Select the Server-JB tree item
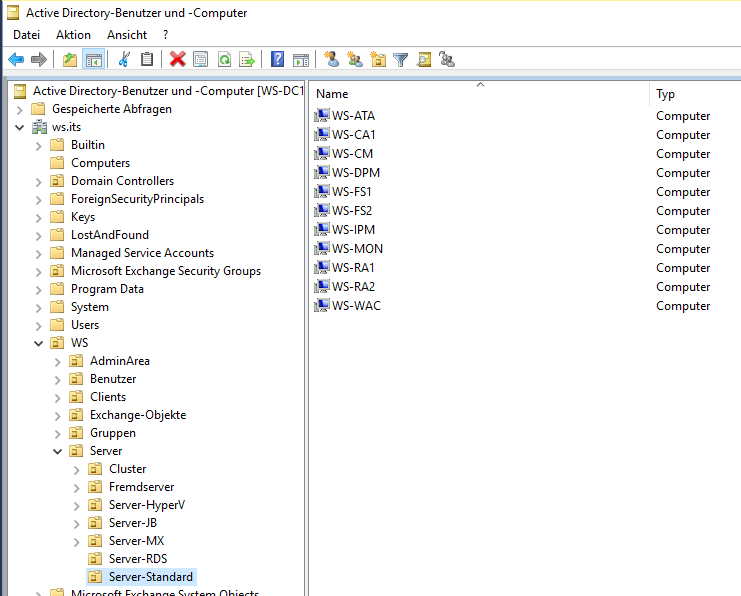 pos(133,523)
